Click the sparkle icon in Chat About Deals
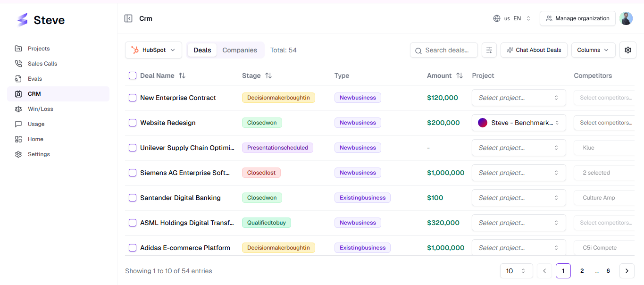 point(510,50)
